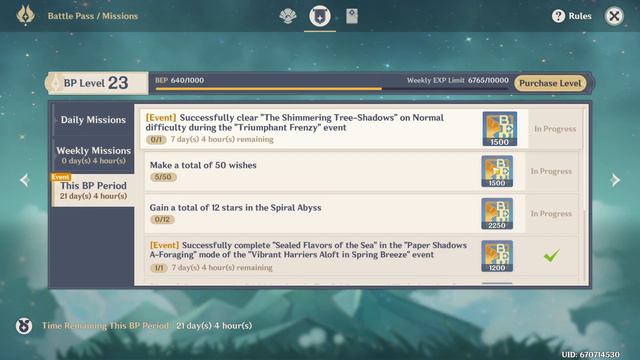This screenshot has width=640, height=360.
Task: Open the Rules help icon
Action: tap(558, 16)
